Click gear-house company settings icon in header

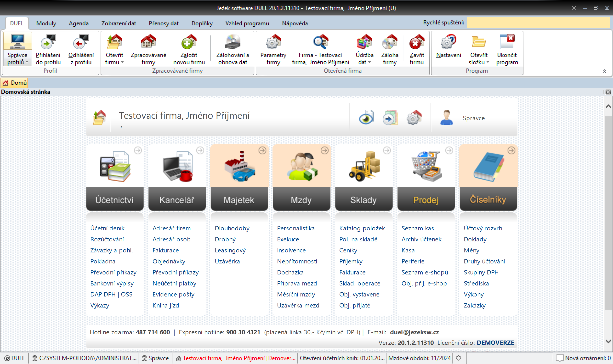(x=414, y=118)
